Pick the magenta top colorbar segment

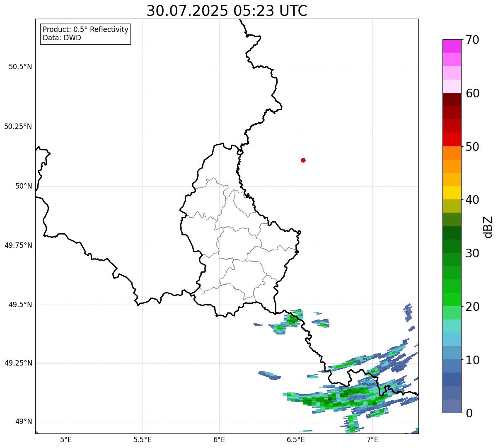[452, 46]
